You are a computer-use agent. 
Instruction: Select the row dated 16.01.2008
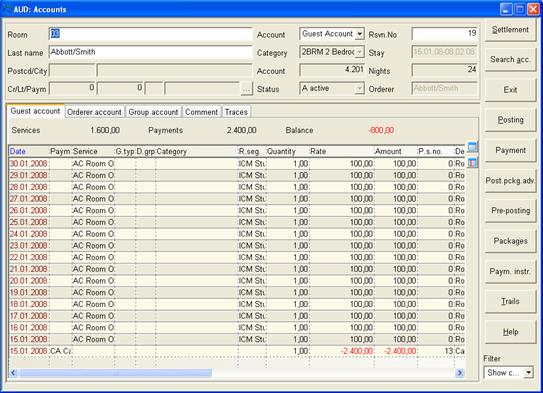coord(237,328)
